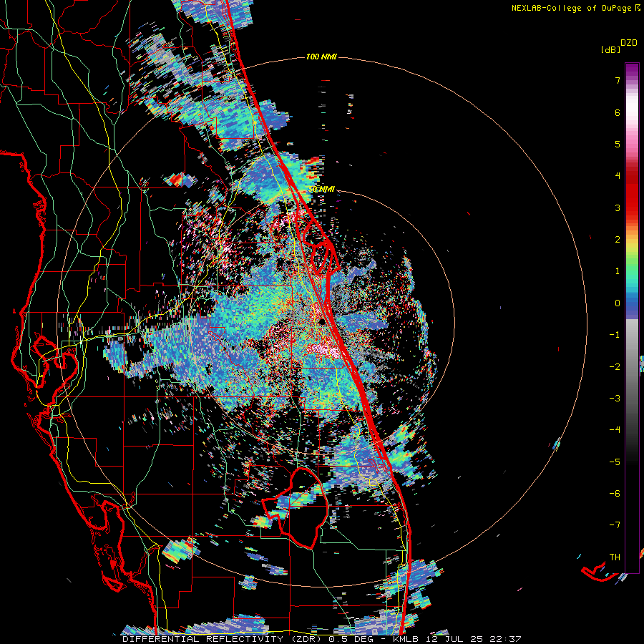Click the TH label on the color scale
The image size is (644, 644).
click(615, 557)
